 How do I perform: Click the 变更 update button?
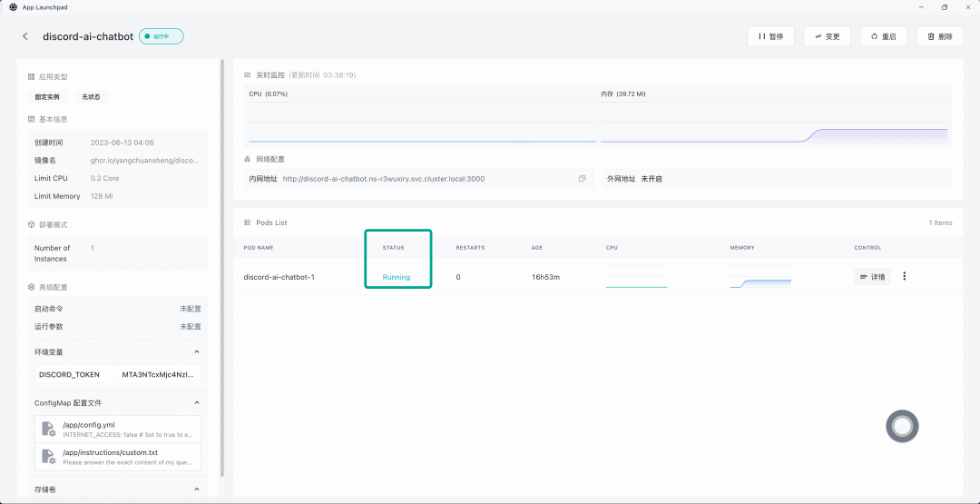827,36
